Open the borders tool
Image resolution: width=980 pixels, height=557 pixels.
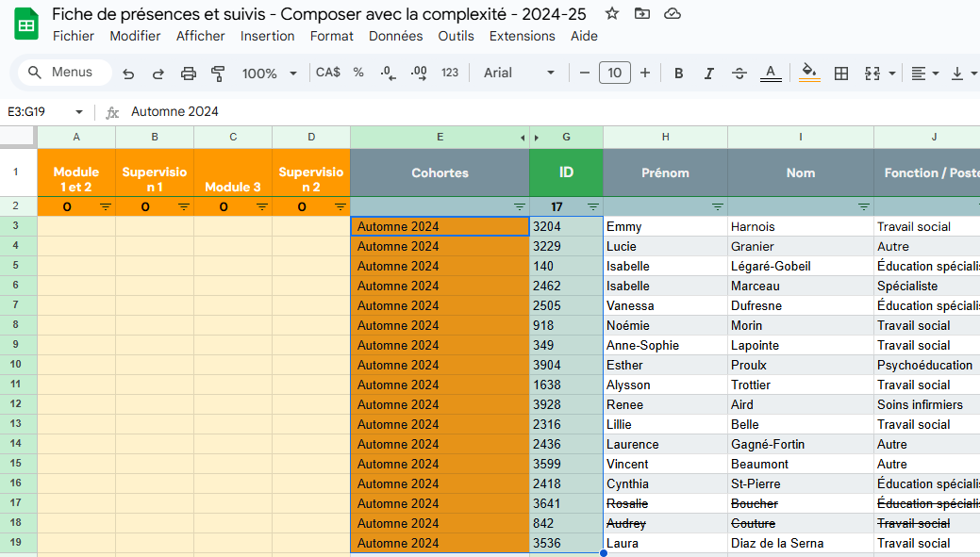coord(841,74)
